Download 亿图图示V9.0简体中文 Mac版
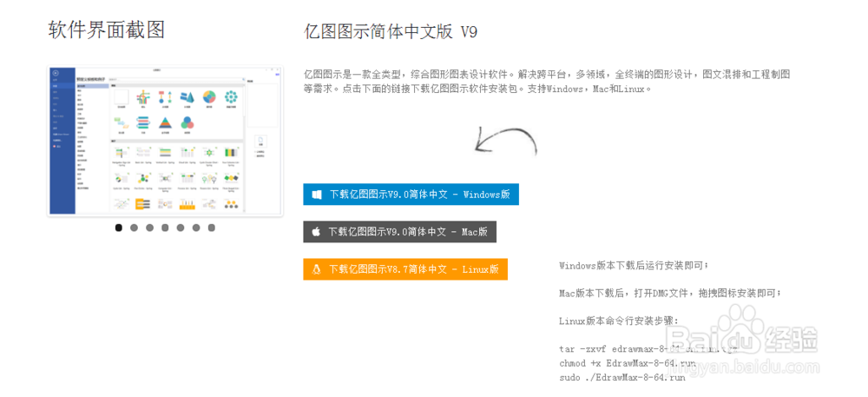Image resolution: width=868 pixels, height=397 pixels. 399,232
